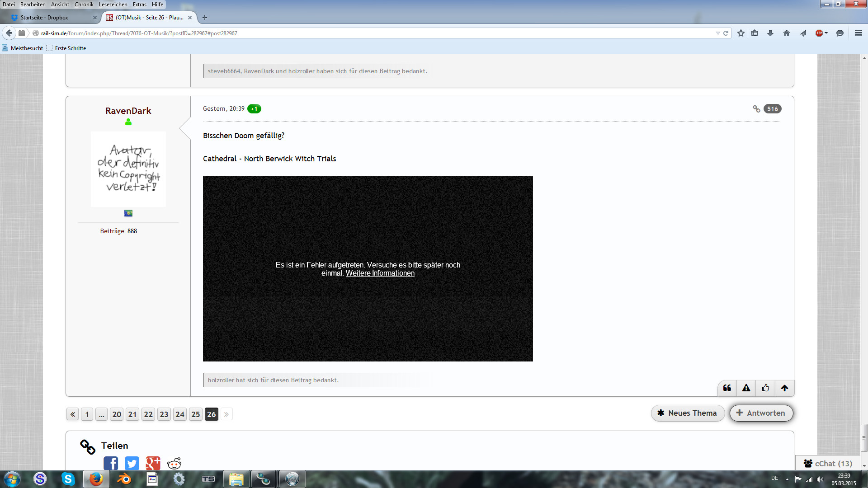868x488 pixels.
Task: Bookmark page with star icon
Action: pos(741,33)
